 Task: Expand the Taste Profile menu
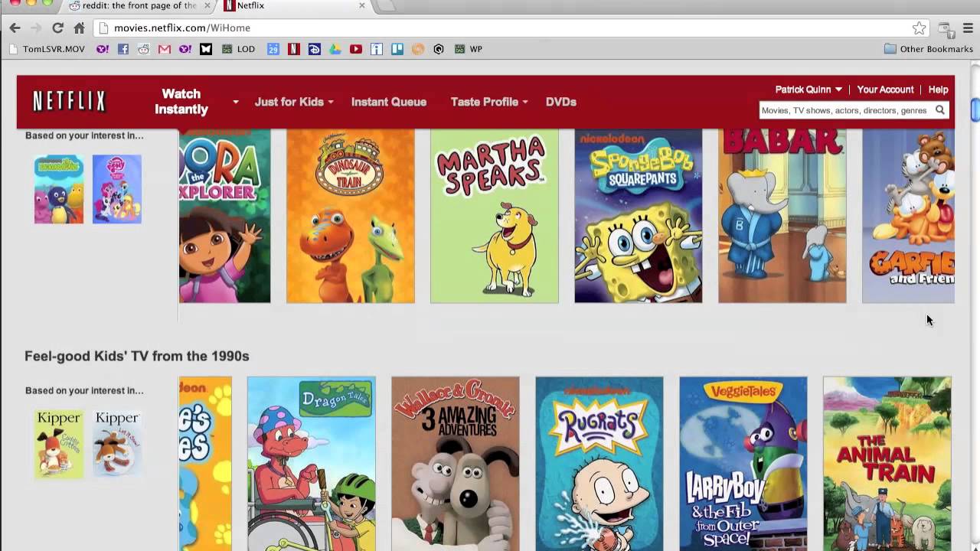(x=489, y=102)
